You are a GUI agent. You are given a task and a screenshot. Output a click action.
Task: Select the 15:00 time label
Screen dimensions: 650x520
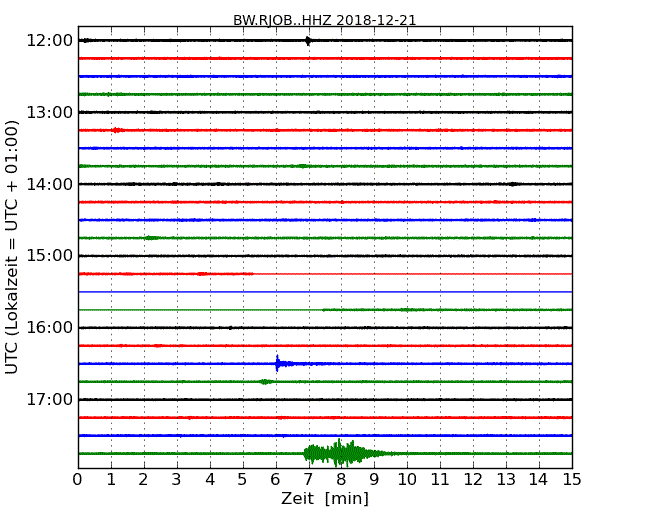coord(50,256)
